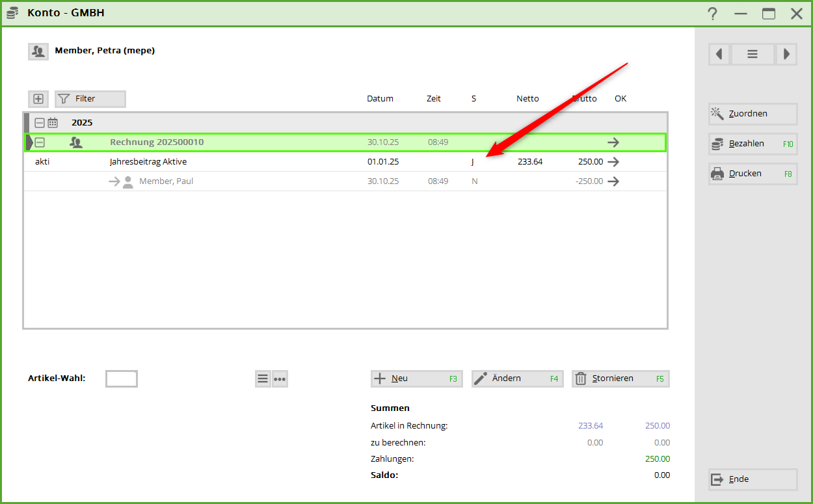The height and width of the screenshot is (504, 813).
Task: Collapse the 2025 year group
Action: (40, 122)
